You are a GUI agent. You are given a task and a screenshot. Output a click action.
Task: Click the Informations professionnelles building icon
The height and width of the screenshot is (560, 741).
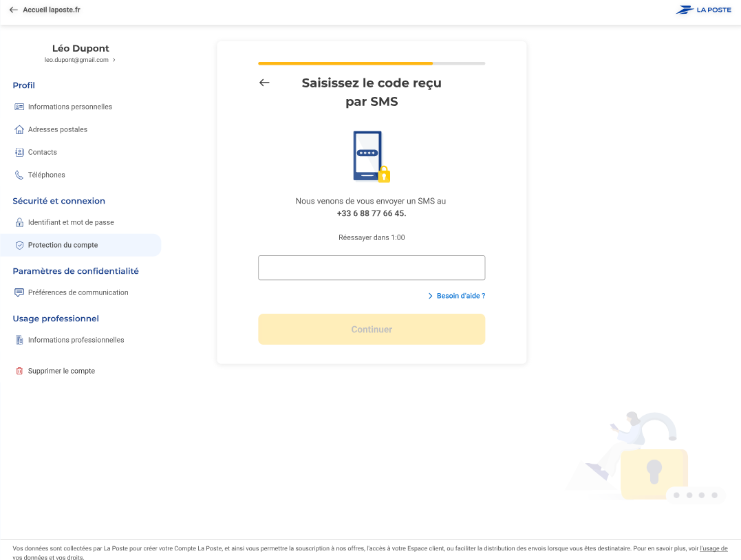point(19,340)
